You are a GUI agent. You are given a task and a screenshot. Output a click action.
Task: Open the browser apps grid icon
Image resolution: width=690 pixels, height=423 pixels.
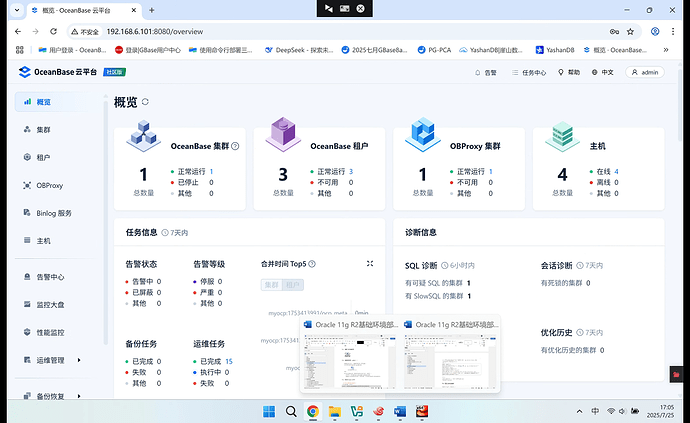[x=20, y=50]
